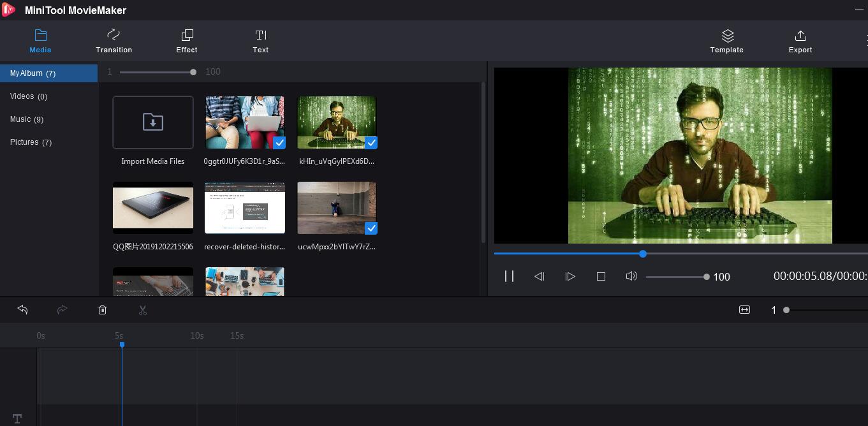
Task: Click the media library vertical scrollbar
Action: tap(483, 163)
